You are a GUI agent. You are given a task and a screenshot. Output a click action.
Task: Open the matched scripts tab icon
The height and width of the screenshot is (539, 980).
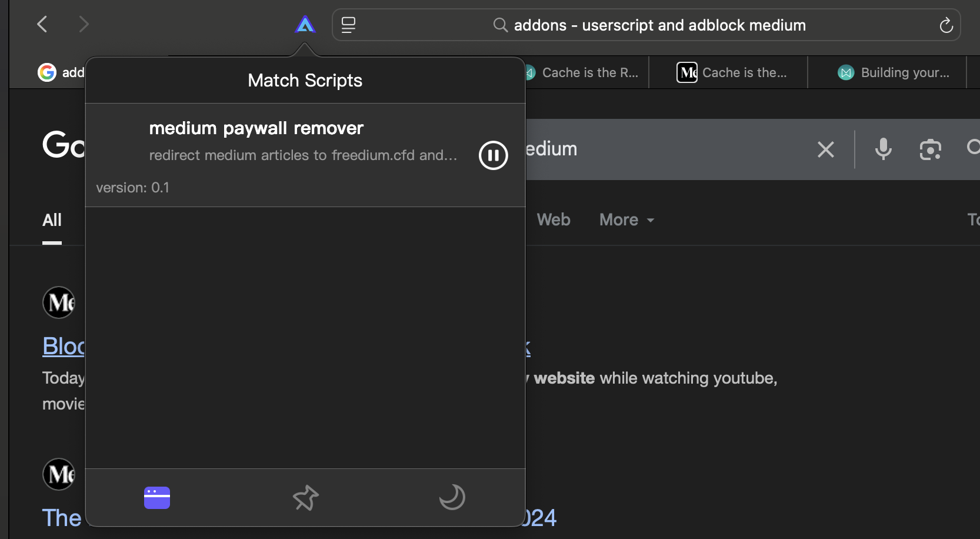157,498
